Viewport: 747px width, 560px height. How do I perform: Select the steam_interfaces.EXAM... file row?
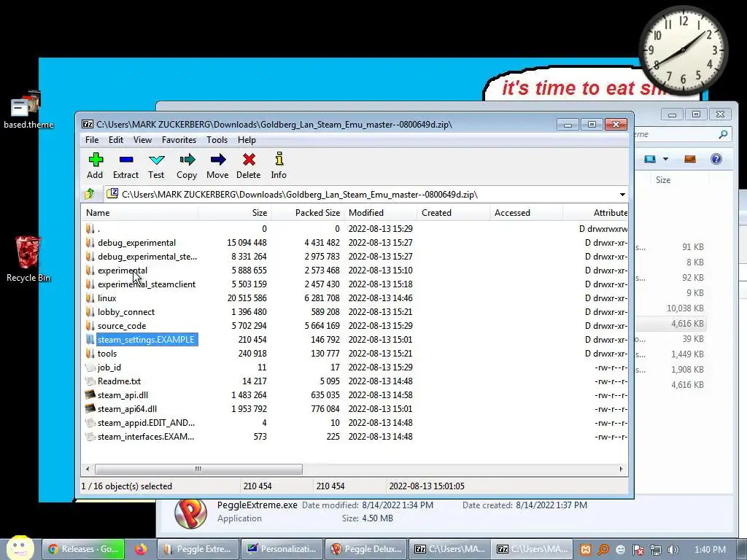point(355,437)
